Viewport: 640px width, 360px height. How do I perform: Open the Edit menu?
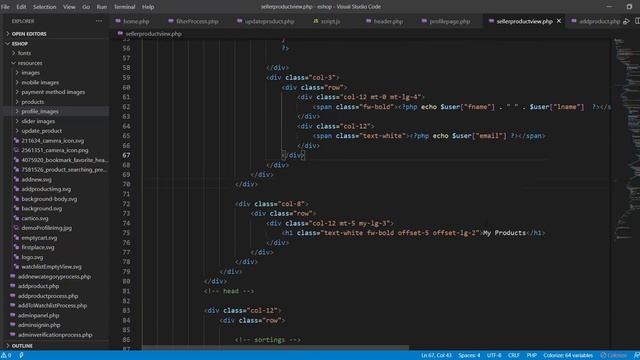[21, 7]
